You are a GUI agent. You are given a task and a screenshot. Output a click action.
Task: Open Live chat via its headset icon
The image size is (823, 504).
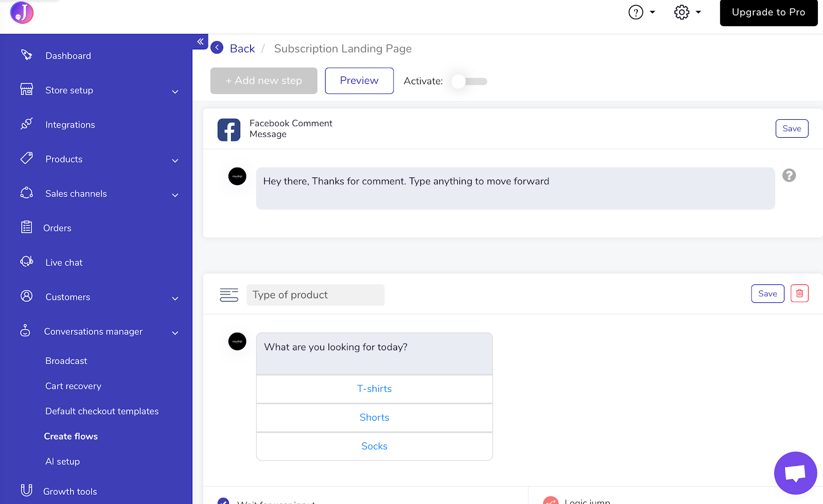pos(26,262)
